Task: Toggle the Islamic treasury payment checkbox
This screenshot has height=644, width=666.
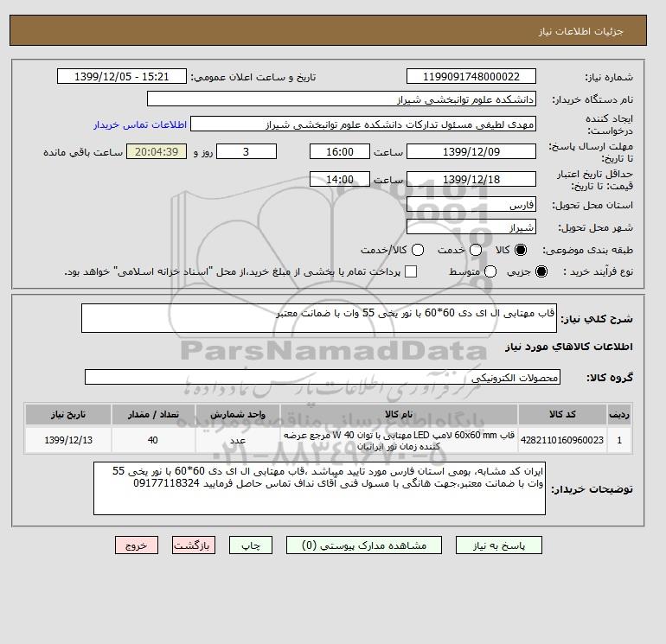Action: click(411, 271)
